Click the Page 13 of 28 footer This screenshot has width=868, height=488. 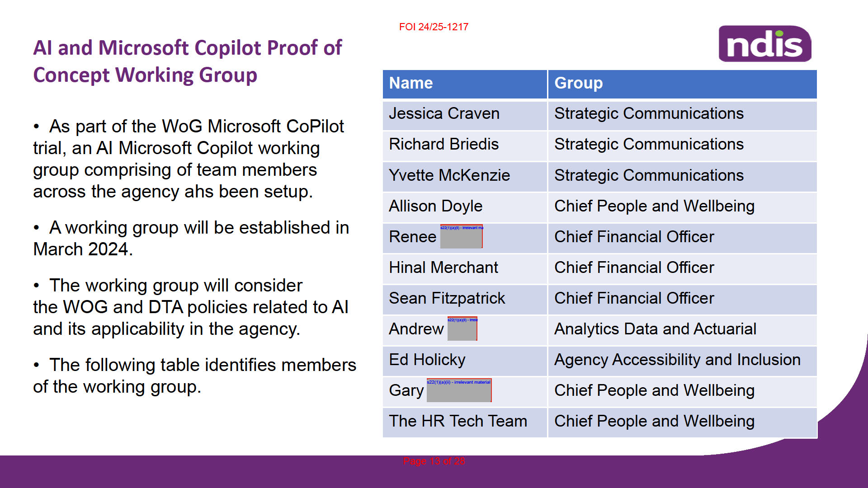coord(434,461)
